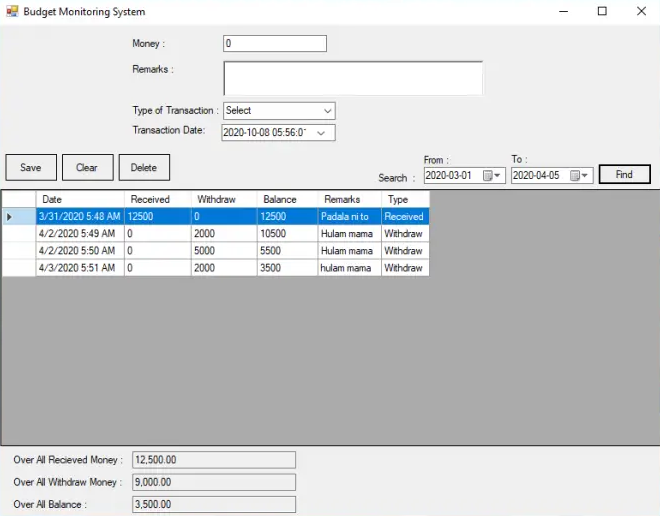Click the Balance column header
Viewport: 660px width, 516px height.
coord(287,199)
